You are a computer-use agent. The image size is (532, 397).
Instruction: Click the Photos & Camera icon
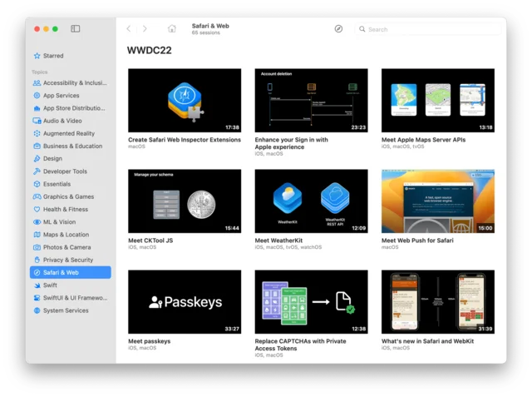pos(37,247)
